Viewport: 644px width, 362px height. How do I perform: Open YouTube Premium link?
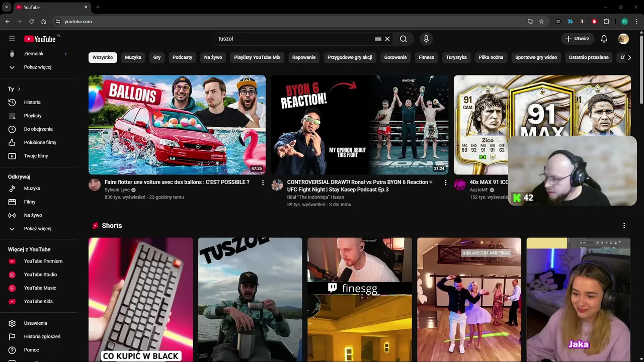coord(42,261)
